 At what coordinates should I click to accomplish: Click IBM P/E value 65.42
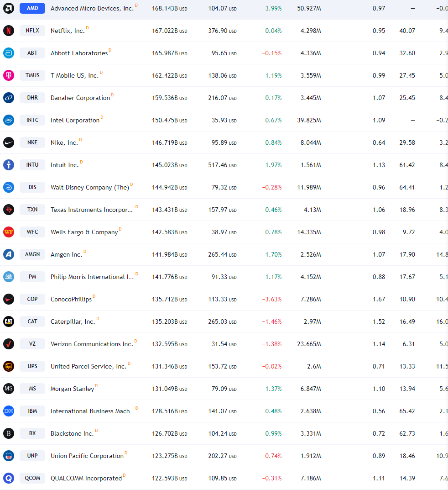tap(407, 411)
